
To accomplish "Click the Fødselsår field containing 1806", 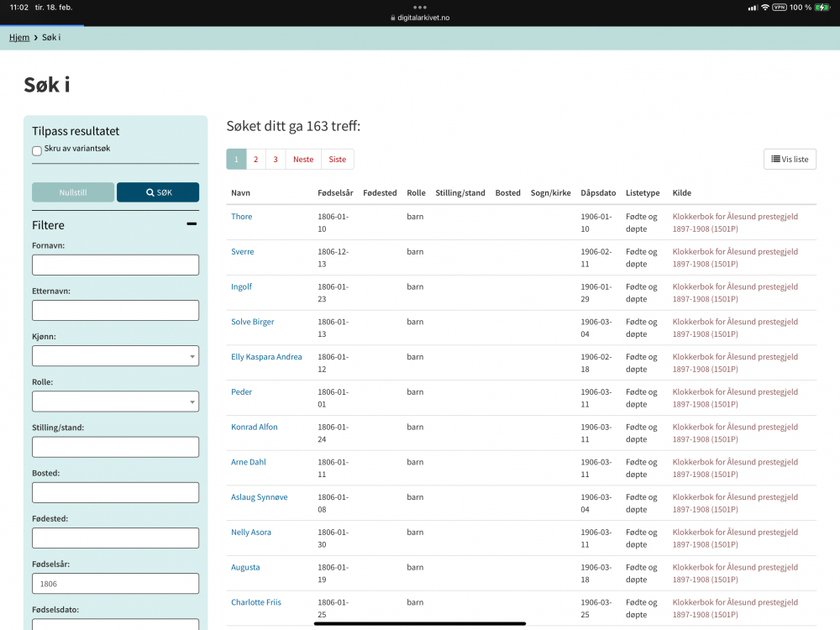I will (115, 584).
